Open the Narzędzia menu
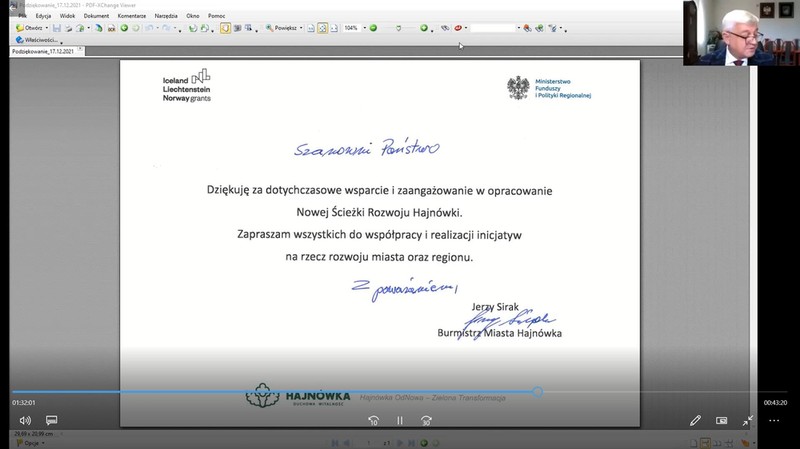The width and height of the screenshot is (800, 449). click(x=166, y=16)
